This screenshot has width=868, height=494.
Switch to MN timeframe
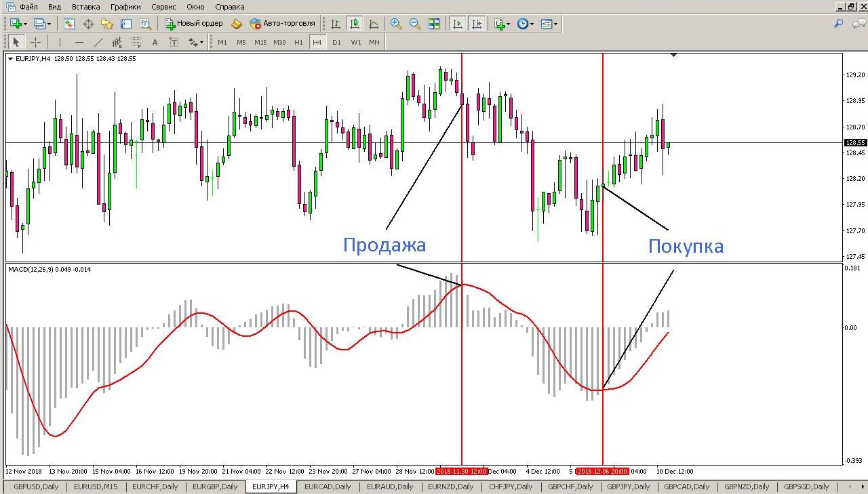(x=374, y=42)
